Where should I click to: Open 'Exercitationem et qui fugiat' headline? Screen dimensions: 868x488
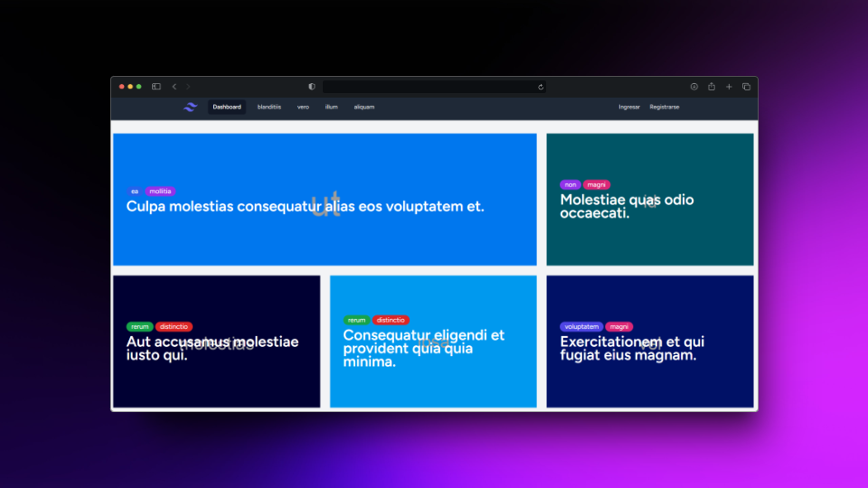(632, 348)
